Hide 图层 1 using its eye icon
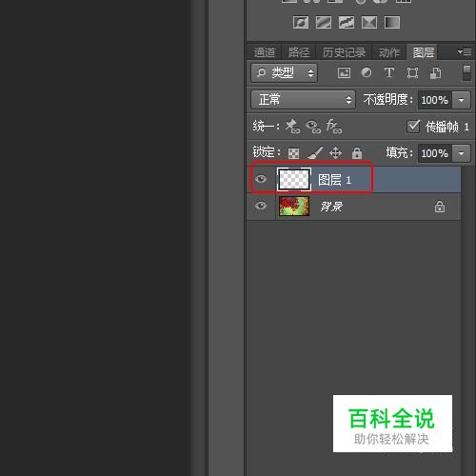 261,179
